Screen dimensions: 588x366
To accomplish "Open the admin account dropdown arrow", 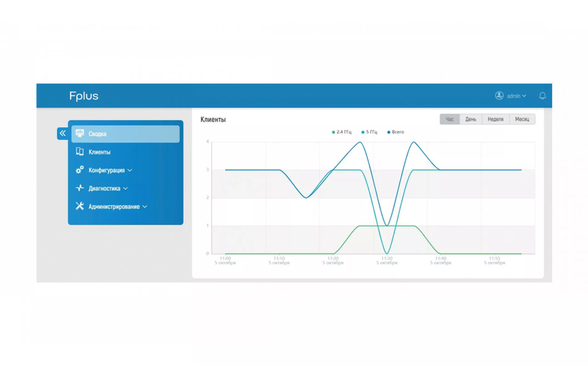I will [x=524, y=96].
